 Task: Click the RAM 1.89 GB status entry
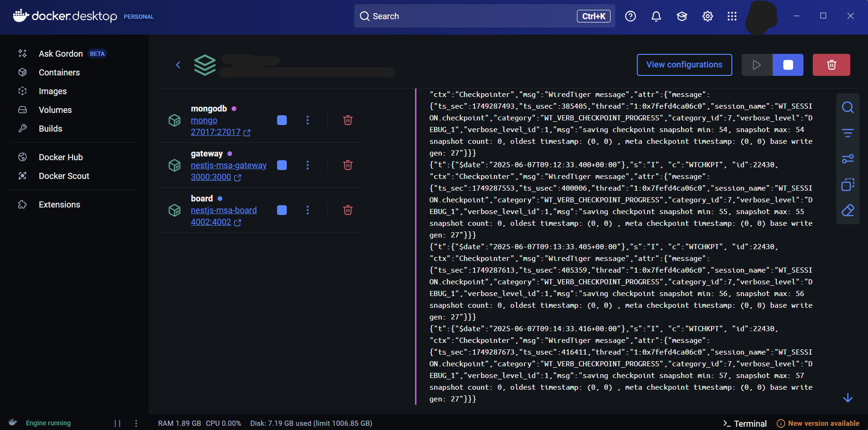click(179, 423)
